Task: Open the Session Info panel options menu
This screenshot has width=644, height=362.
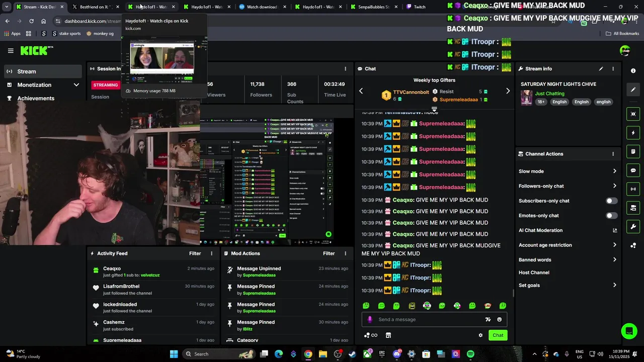Action: click(345, 69)
